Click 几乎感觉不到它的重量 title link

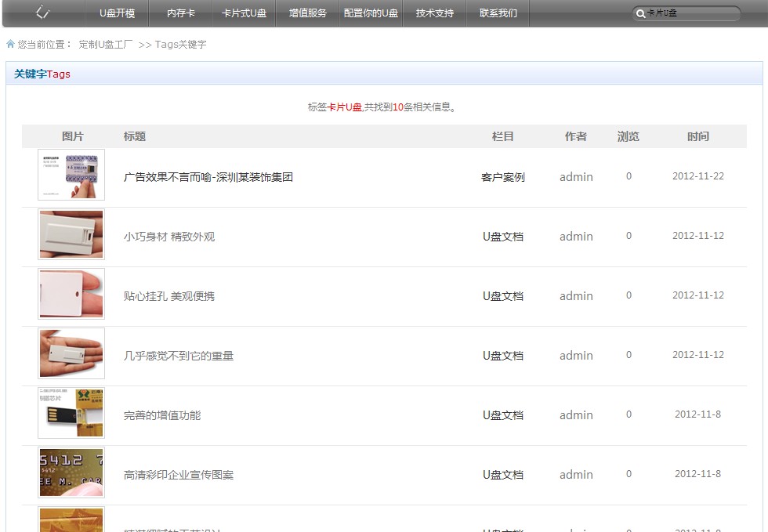click(179, 356)
